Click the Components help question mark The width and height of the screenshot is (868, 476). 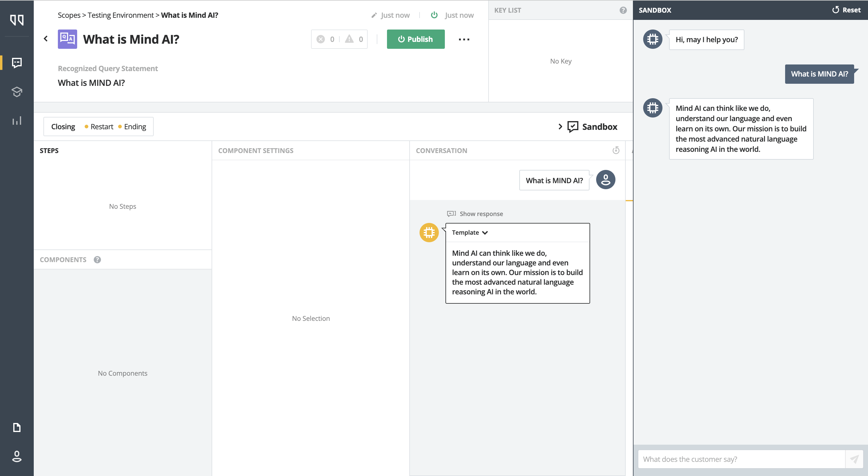point(97,260)
